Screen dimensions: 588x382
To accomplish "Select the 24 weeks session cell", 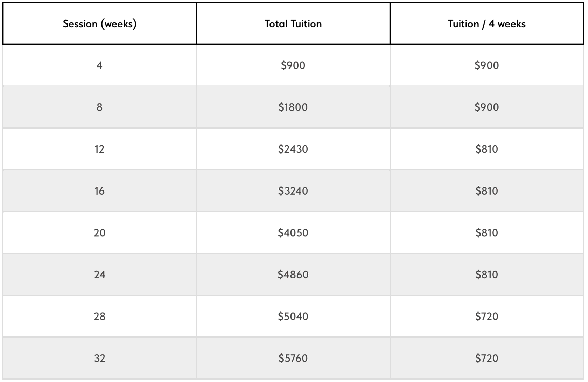I will pyautogui.click(x=100, y=275).
